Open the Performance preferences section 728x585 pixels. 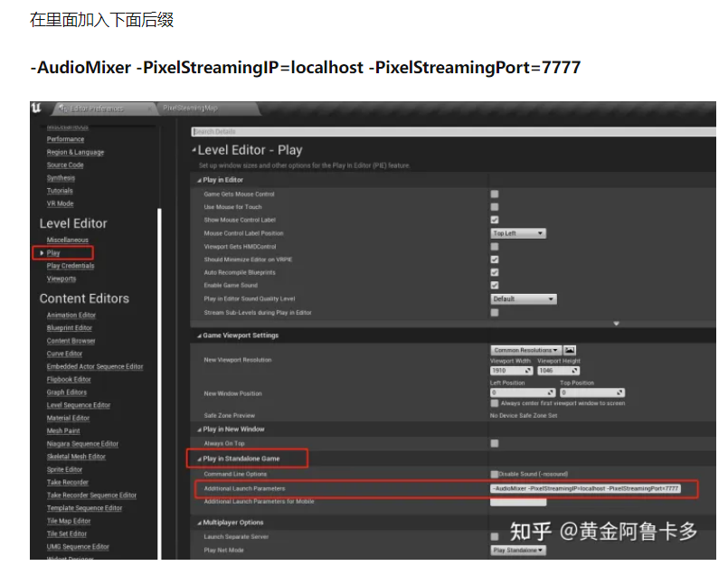[65, 139]
